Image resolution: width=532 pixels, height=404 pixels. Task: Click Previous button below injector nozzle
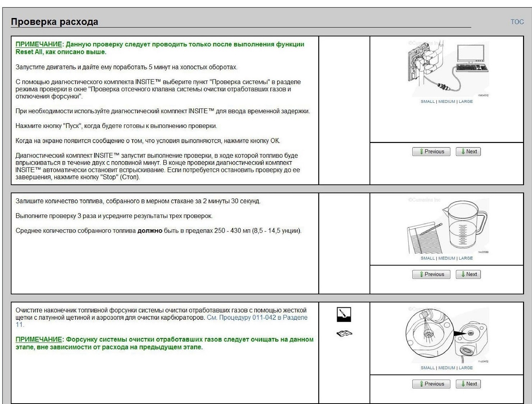431,384
